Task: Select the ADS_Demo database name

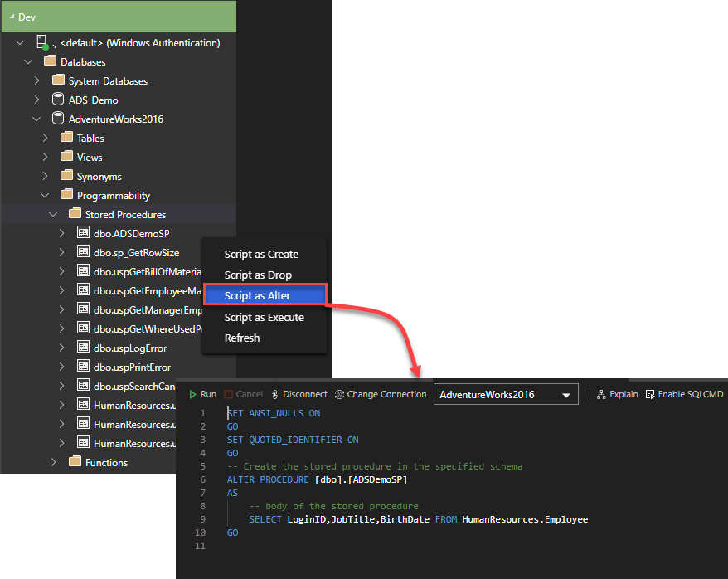Action: tap(94, 100)
